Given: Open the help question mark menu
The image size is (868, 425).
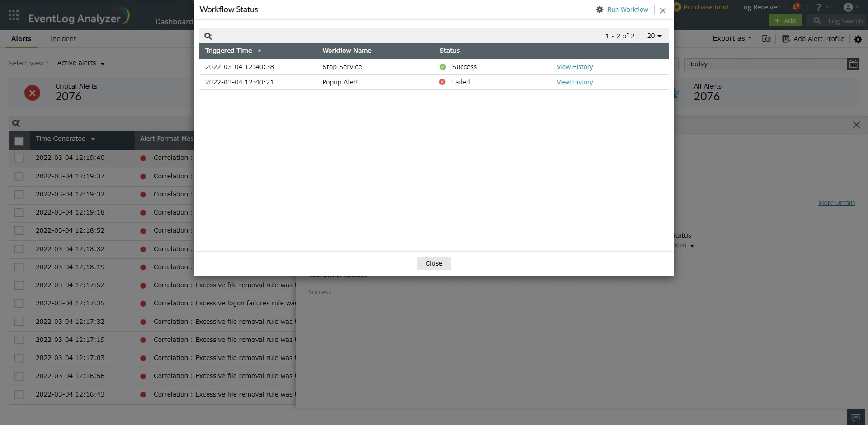Looking at the screenshot, I should pos(822,7).
